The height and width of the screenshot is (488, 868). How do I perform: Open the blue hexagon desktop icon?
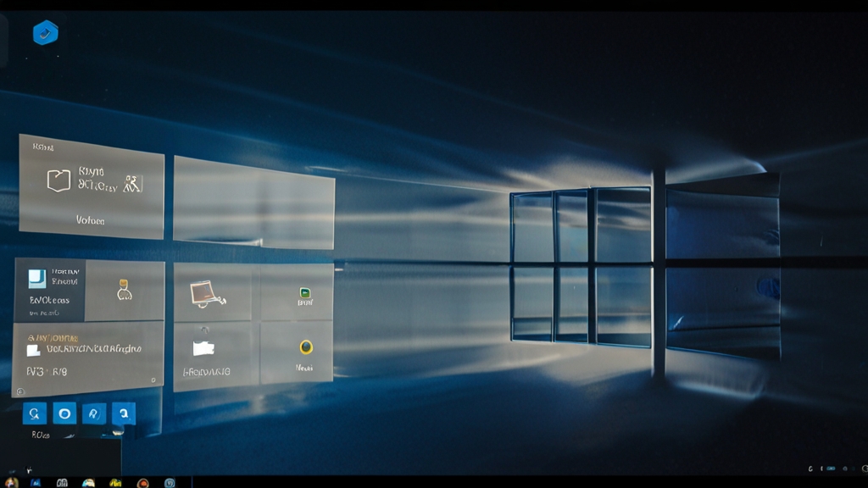pyautogui.click(x=45, y=33)
